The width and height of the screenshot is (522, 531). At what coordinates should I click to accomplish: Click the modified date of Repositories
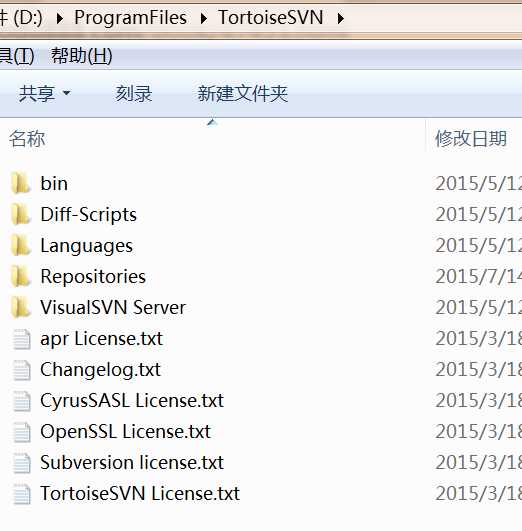pyautogui.click(x=478, y=277)
